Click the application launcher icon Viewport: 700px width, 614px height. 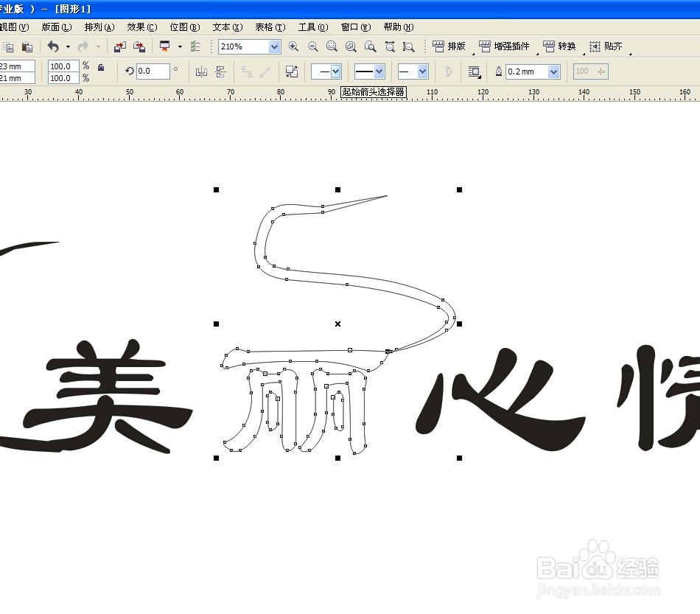click(165, 46)
